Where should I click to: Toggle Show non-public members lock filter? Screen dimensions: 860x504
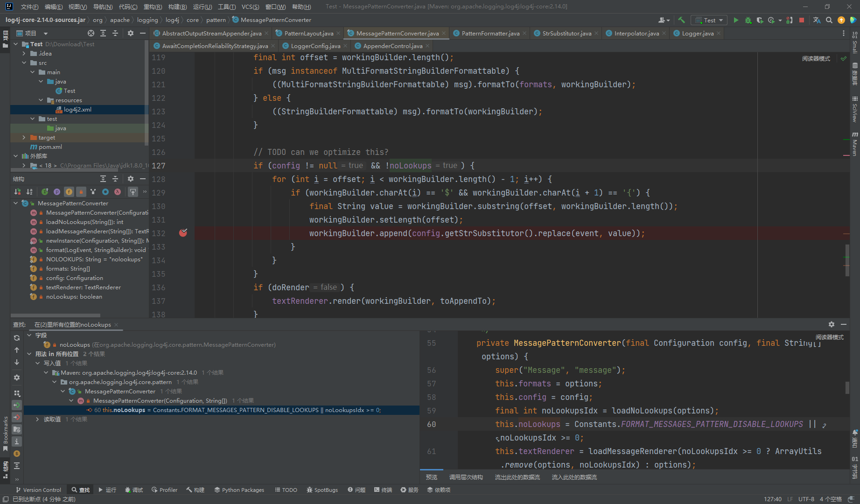click(x=81, y=192)
